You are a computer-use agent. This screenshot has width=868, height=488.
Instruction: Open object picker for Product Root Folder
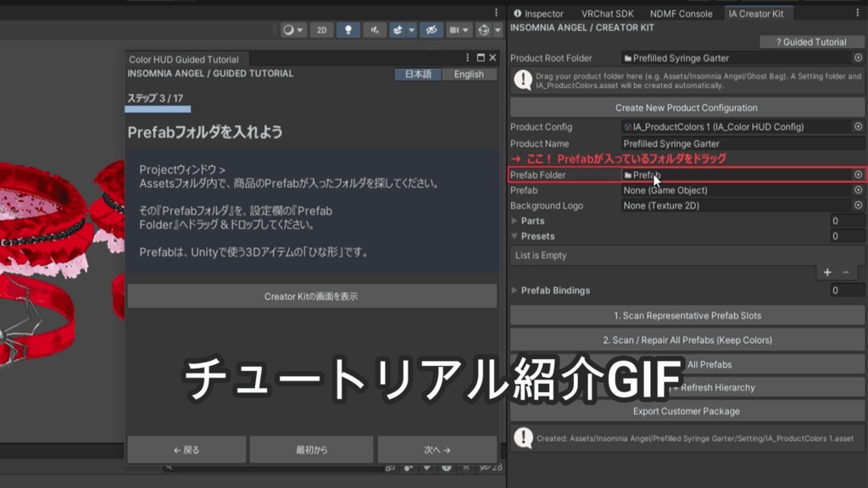tap(858, 58)
